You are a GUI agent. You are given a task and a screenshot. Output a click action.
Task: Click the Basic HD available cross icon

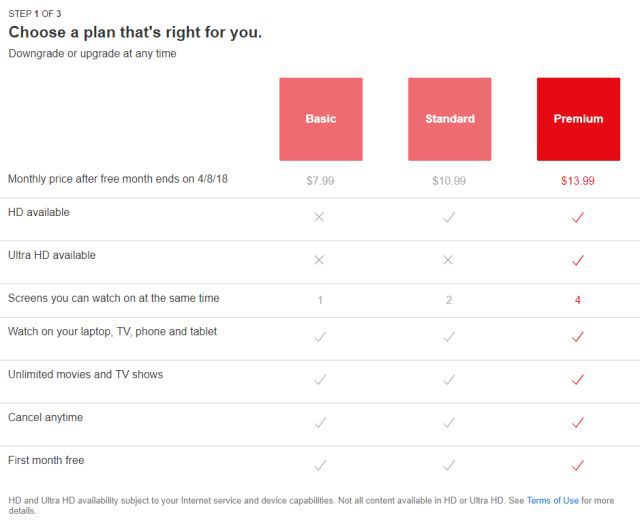coord(319,217)
